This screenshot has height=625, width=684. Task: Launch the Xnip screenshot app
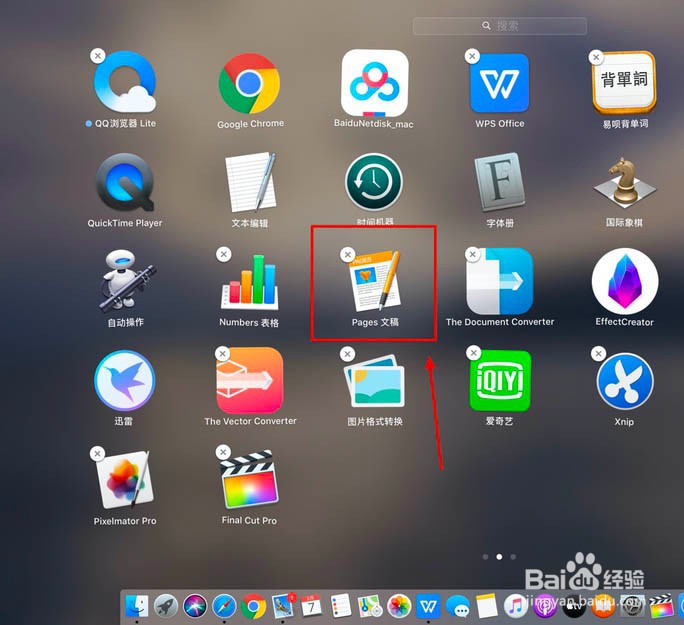pyautogui.click(x=625, y=382)
